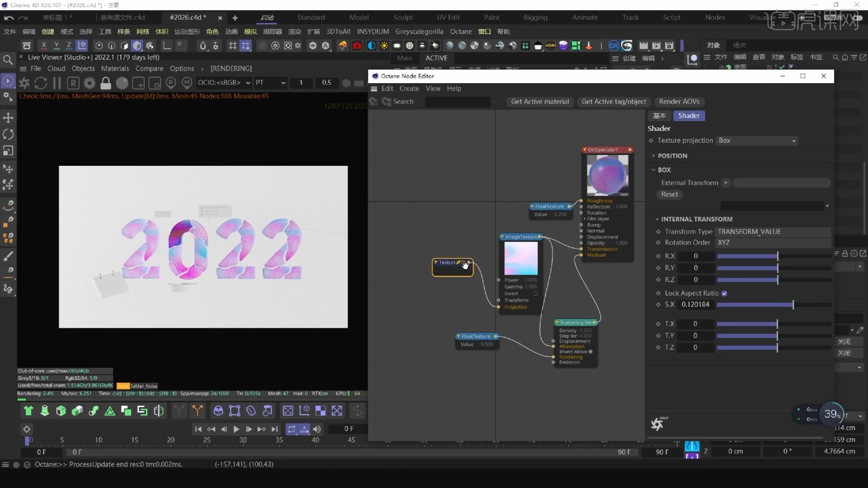Viewport: 868px width, 488px height.
Task: Click the Node Editor Search input field
Action: pyautogui.click(x=458, y=102)
